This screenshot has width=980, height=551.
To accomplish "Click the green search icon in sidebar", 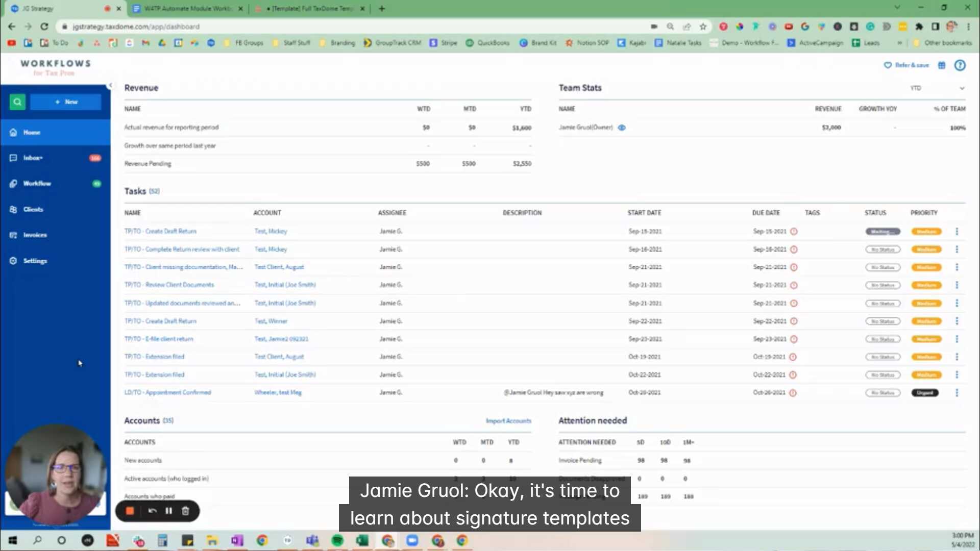I will (x=17, y=102).
